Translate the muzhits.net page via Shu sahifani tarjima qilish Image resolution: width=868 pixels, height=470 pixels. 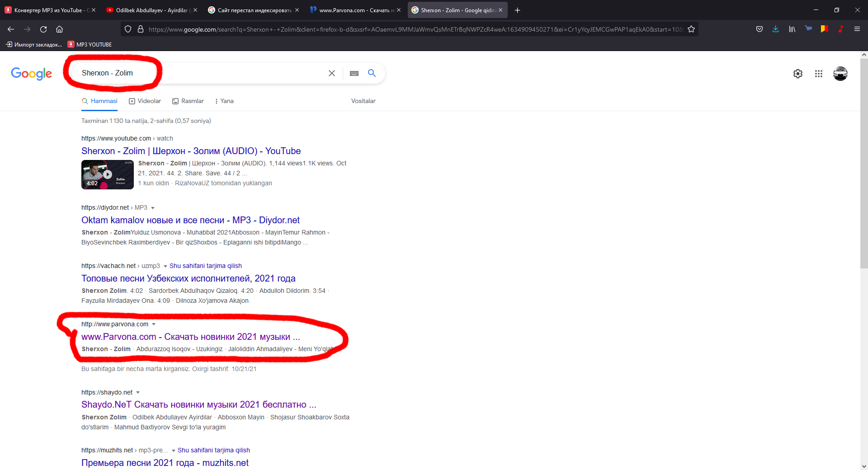point(214,450)
